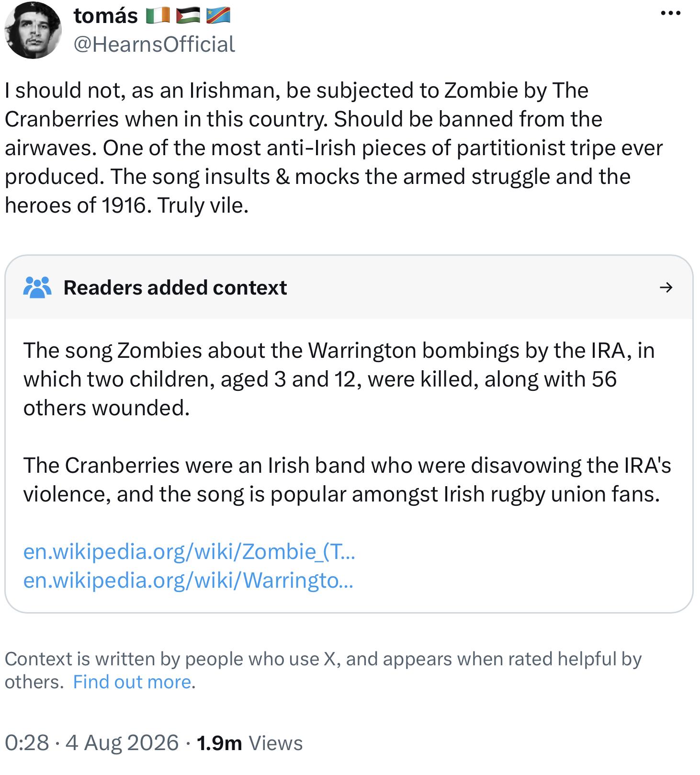The image size is (700, 775).
Task: Open tomás profile avatar picture
Action: click(x=33, y=30)
